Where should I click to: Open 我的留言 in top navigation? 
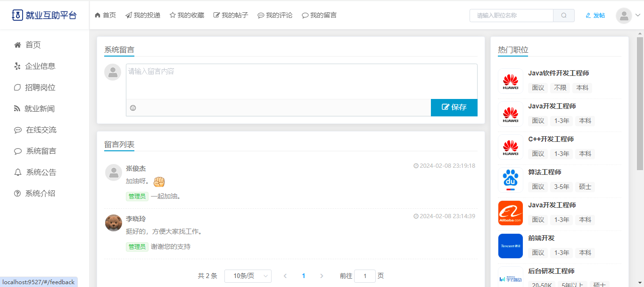319,15
